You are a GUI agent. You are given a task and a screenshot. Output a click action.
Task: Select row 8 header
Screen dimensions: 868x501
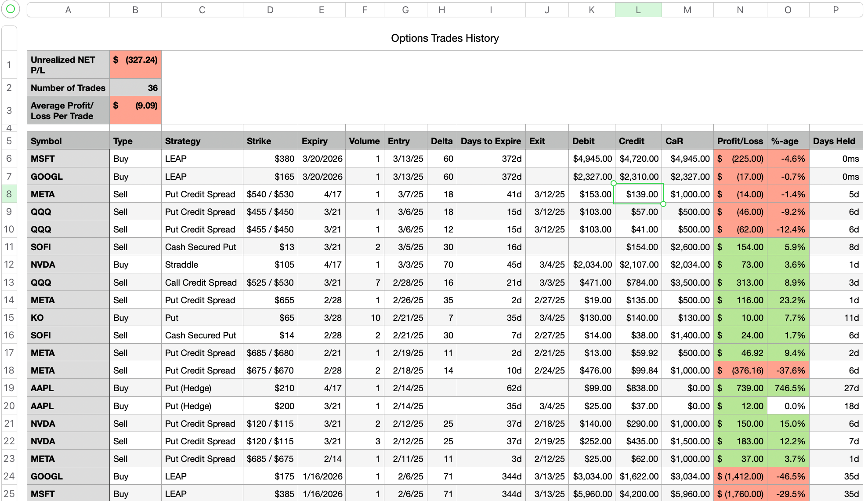pos(9,194)
